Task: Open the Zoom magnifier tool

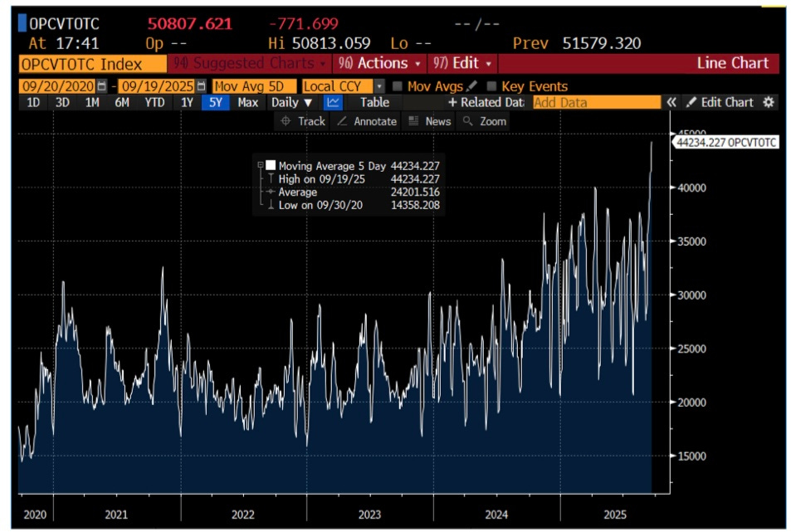Action: click(x=484, y=121)
